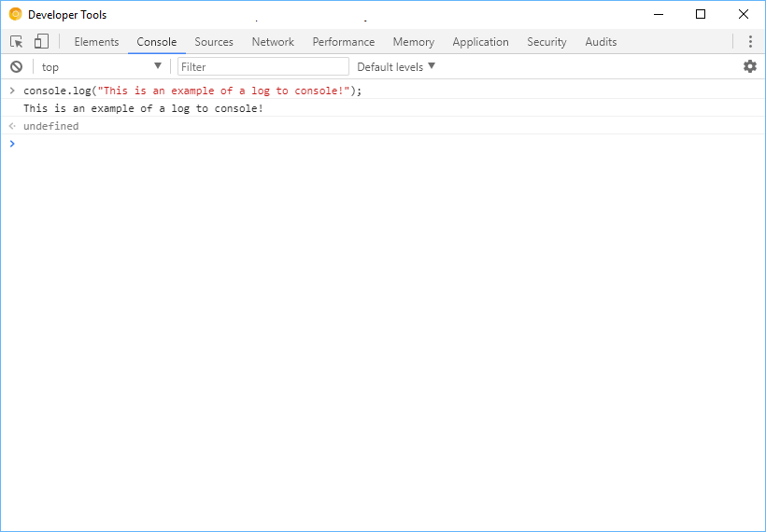
Task: Switch to the Memory tab
Action: point(413,42)
